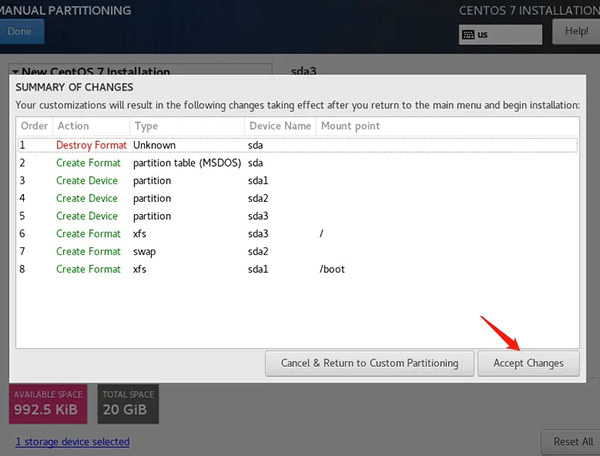Screen dimensions: 600x456
Task: Collapse the New CentOS 7 Installation expander
Action: pos(15,72)
